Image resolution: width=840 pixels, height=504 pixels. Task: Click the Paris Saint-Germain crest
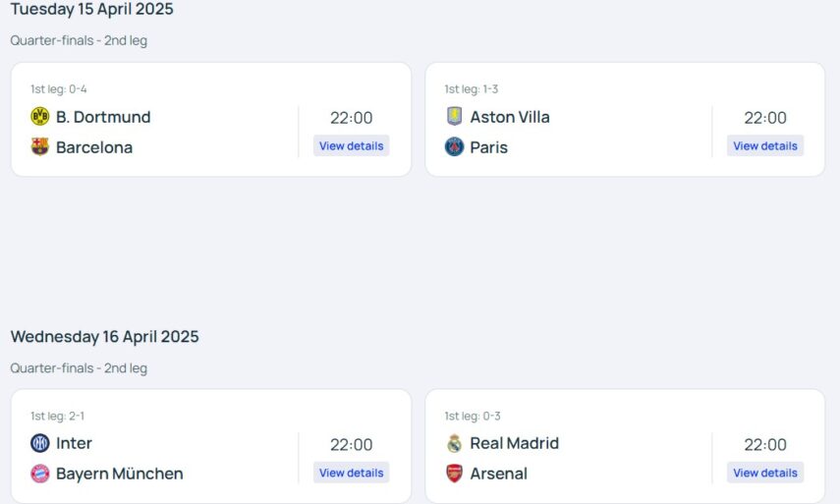(x=454, y=147)
